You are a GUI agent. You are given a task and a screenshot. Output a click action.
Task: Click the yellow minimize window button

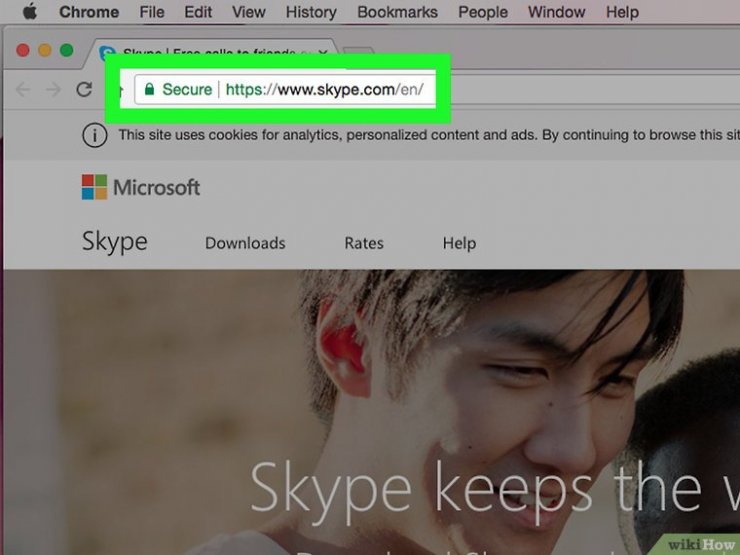45,50
